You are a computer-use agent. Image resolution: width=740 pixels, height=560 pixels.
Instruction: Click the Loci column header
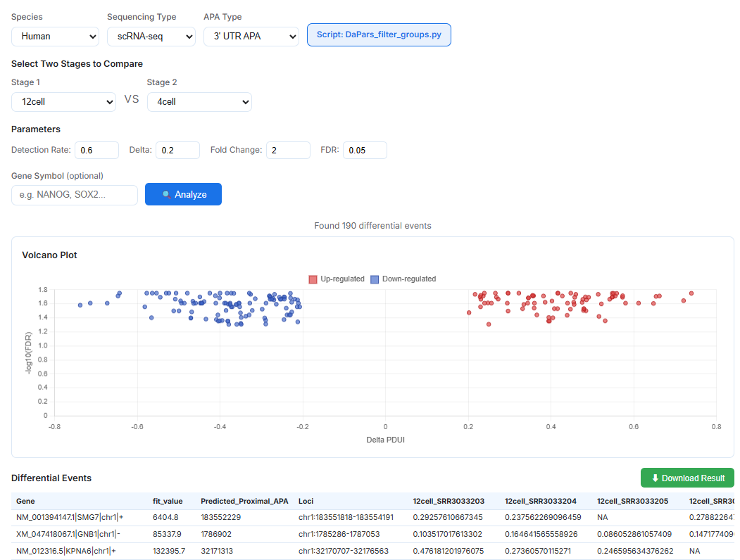306,501
